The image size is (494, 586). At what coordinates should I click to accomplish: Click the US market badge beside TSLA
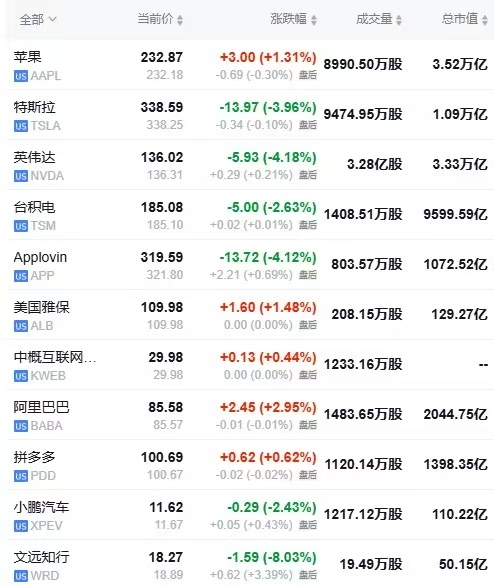pos(21,126)
